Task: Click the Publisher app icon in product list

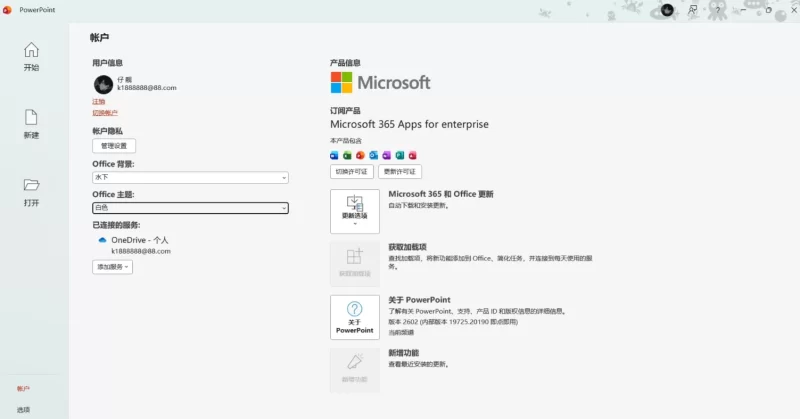Action: coord(399,155)
